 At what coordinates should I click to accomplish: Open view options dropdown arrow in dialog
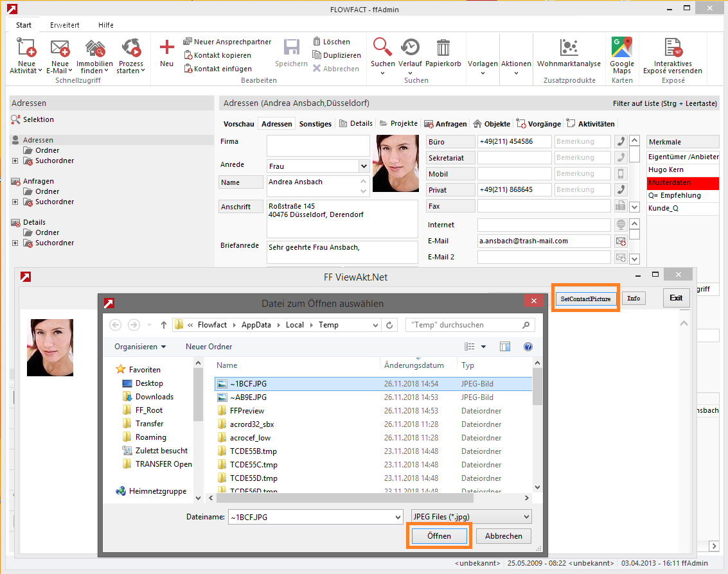pyautogui.click(x=483, y=347)
